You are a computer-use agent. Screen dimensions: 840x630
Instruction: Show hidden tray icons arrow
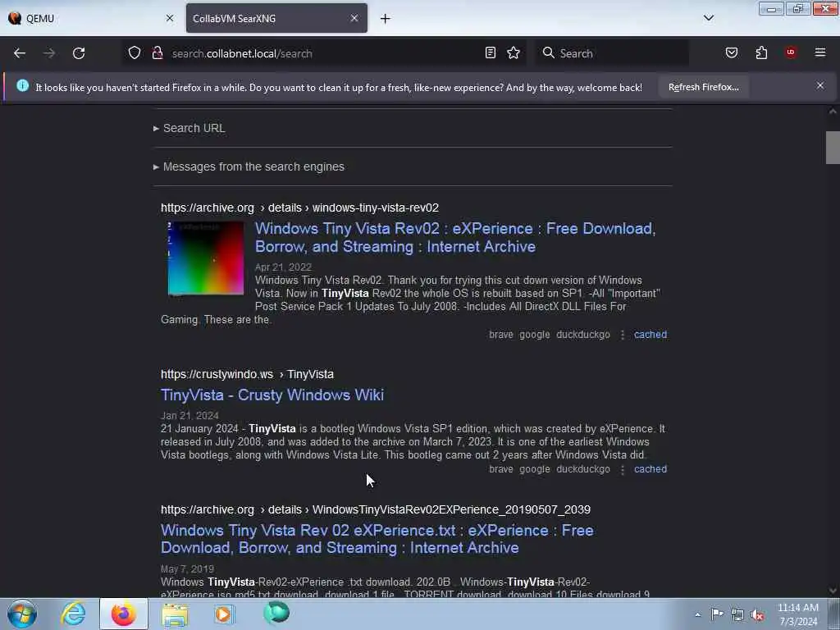697,614
